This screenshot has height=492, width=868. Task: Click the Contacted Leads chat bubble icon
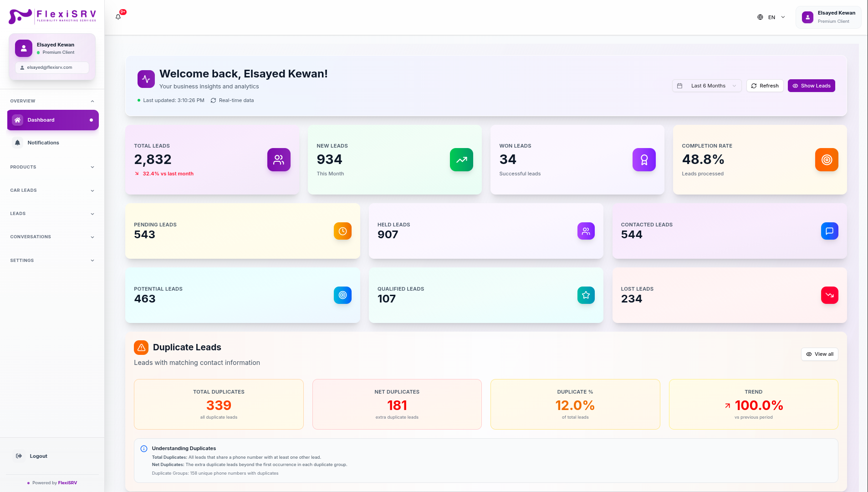[x=829, y=231]
